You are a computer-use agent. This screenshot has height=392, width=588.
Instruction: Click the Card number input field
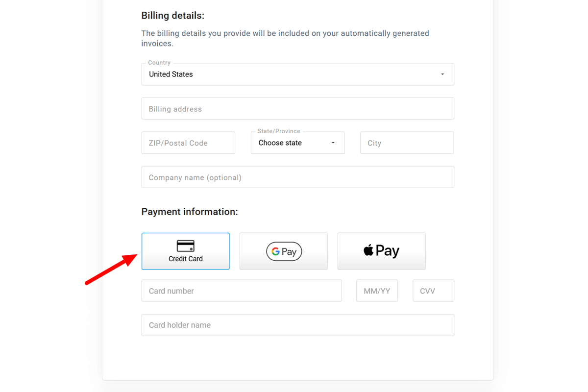click(x=242, y=291)
